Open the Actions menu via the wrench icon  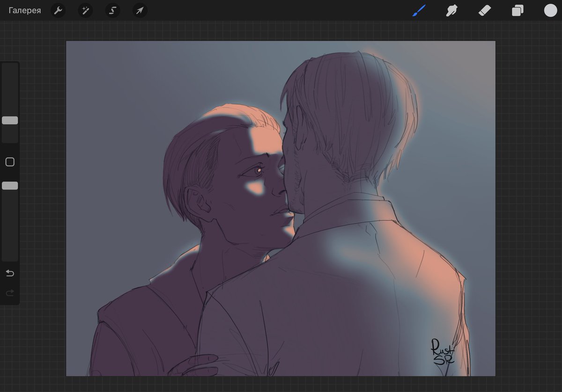pyautogui.click(x=58, y=10)
